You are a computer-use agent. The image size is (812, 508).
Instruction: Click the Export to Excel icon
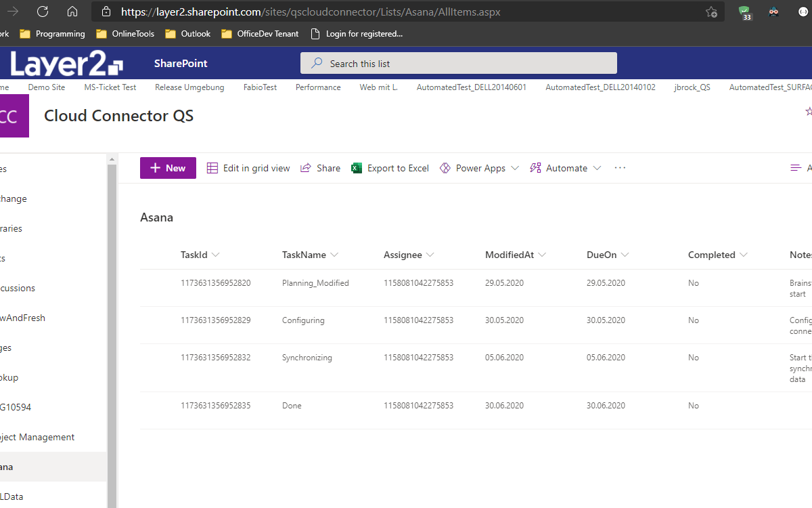pyautogui.click(x=357, y=168)
